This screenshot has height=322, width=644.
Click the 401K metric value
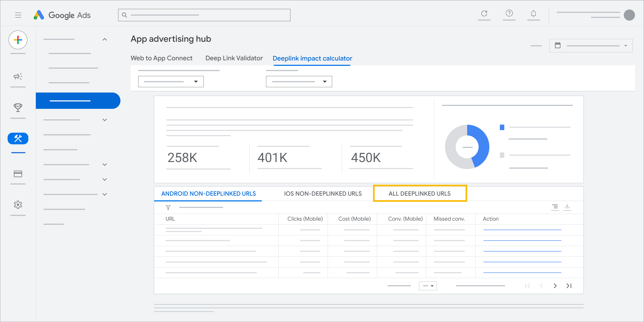coord(272,158)
